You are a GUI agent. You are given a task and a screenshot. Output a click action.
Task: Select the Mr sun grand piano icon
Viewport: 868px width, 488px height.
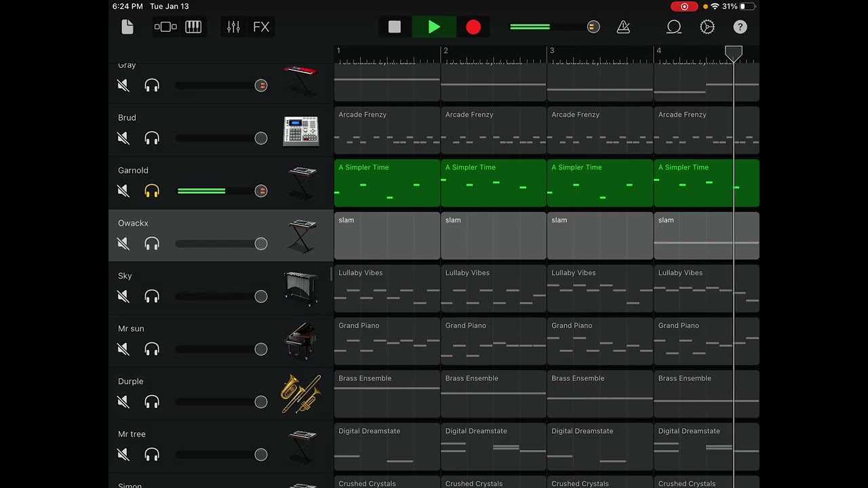[301, 342]
